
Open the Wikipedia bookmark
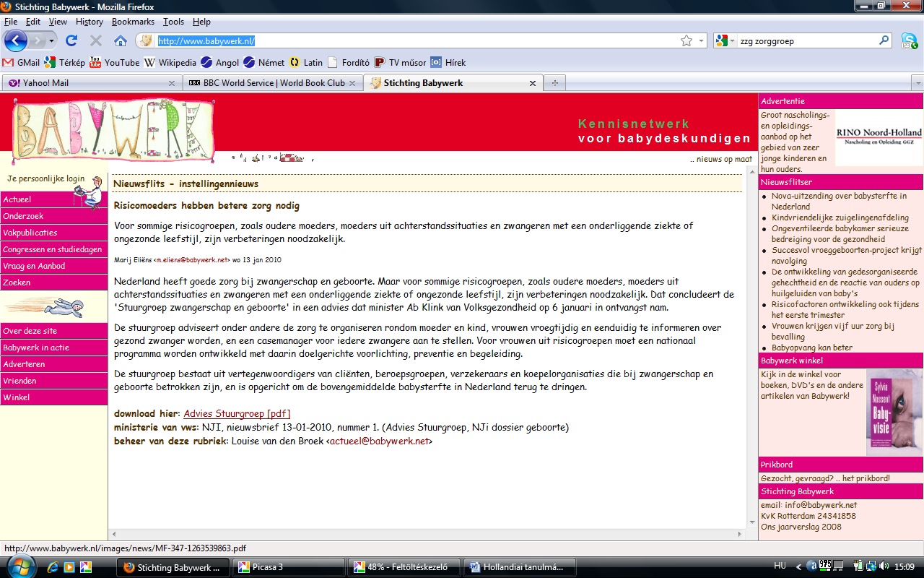[170, 63]
